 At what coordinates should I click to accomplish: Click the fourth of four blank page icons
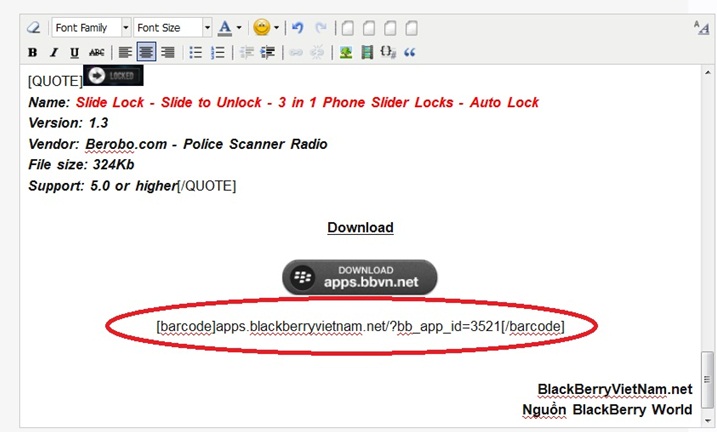(x=411, y=28)
